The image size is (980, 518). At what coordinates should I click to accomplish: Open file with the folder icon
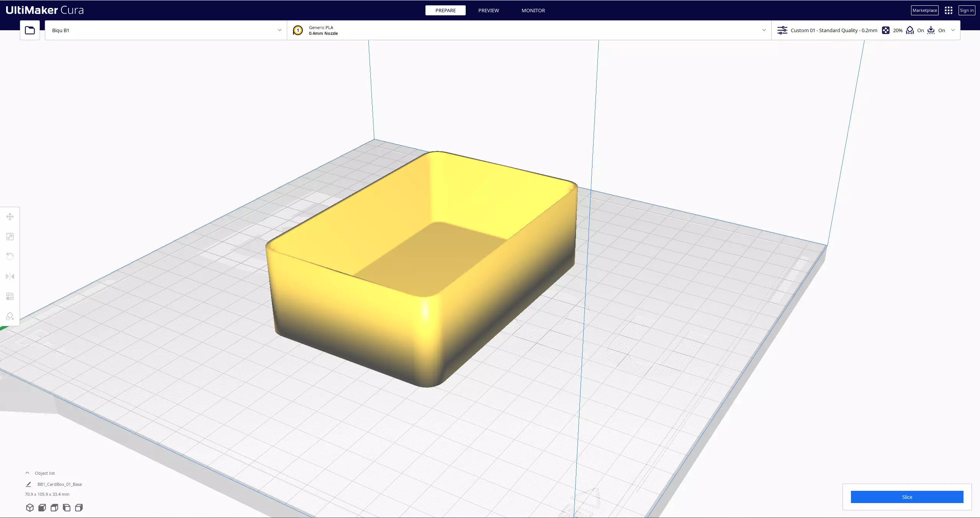pyautogui.click(x=30, y=30)
